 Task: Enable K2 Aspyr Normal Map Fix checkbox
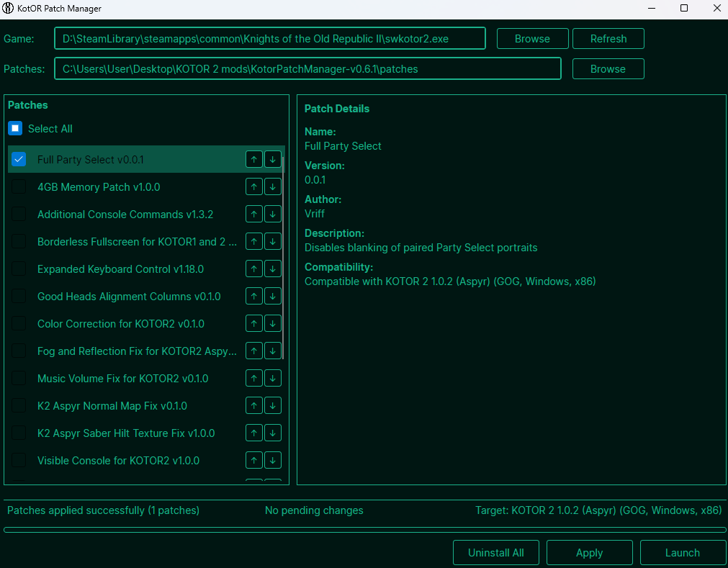coord(19,405)
